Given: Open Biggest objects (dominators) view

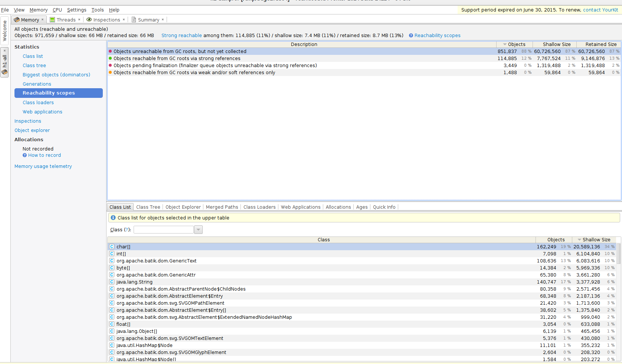Looking at the screenshot, I should click(56, 75).
